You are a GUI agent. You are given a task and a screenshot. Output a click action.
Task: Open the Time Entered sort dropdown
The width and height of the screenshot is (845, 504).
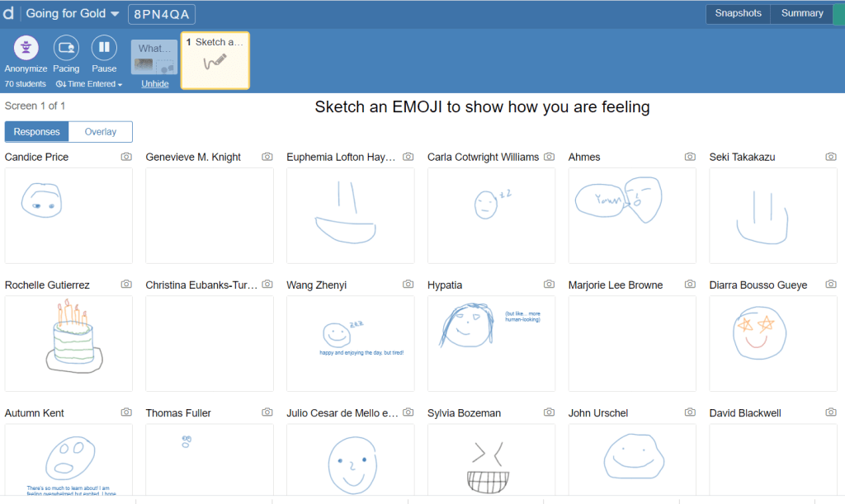coord(89,84)
